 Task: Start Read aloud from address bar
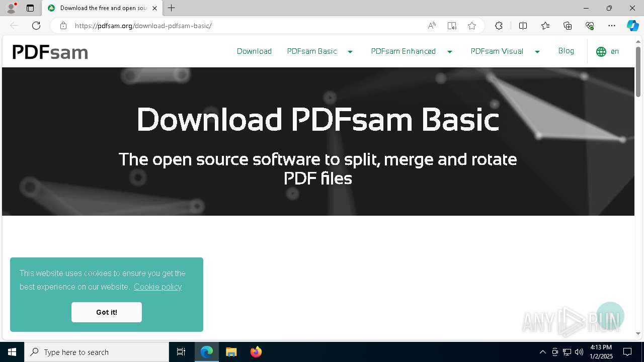(x=432, y=26)
